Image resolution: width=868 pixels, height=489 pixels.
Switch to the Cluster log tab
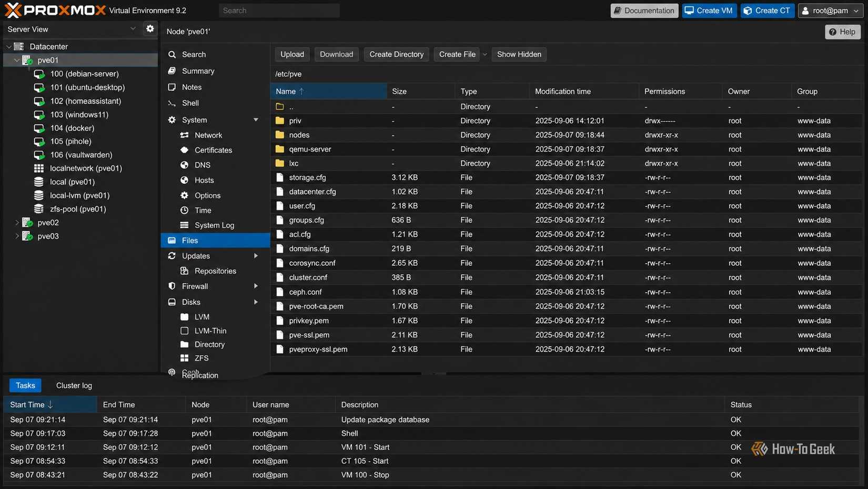coord(74,386)
